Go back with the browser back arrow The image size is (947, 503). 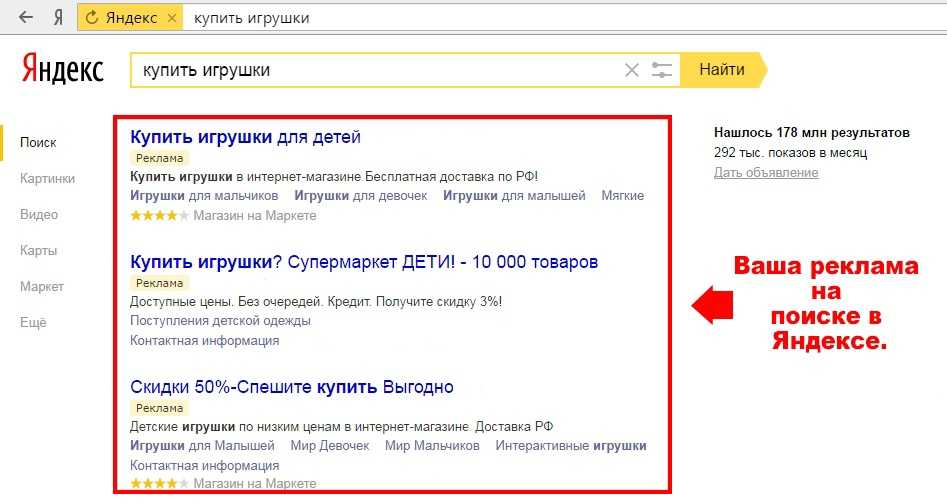[25, 17]
